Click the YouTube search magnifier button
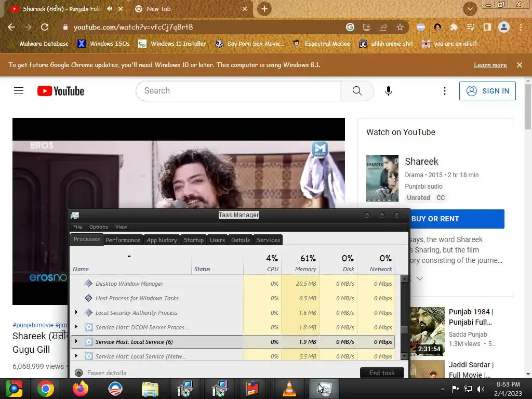 click(357, 91)
